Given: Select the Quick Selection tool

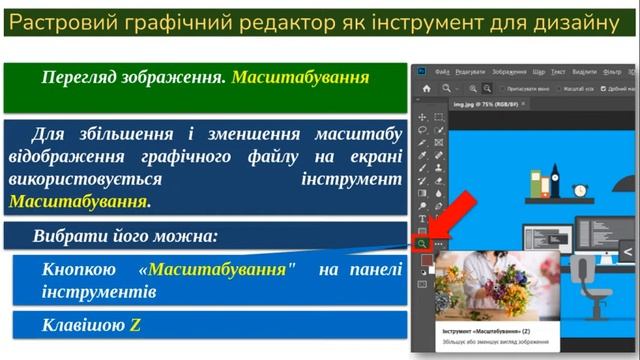Looking at the screenshot, I should pos(439,130).
